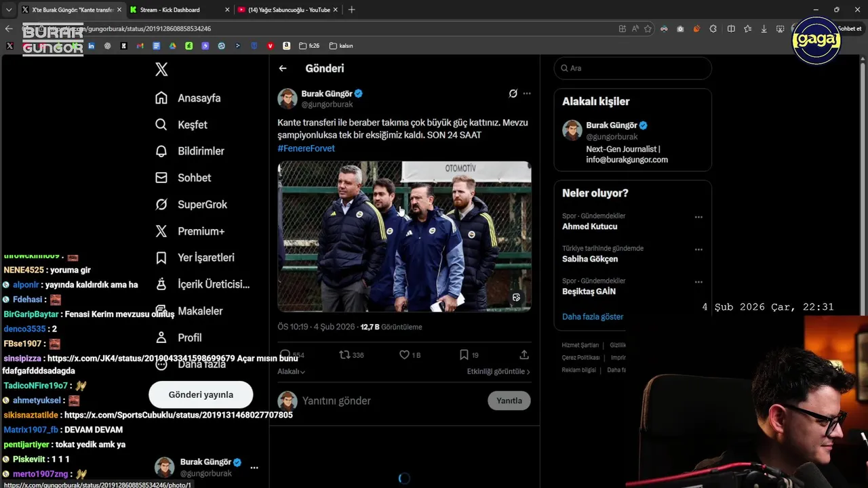Screen dimensions: 868x488
Task: Open the Ahmed Kutucu trend
Action: (x=590, y=226)
